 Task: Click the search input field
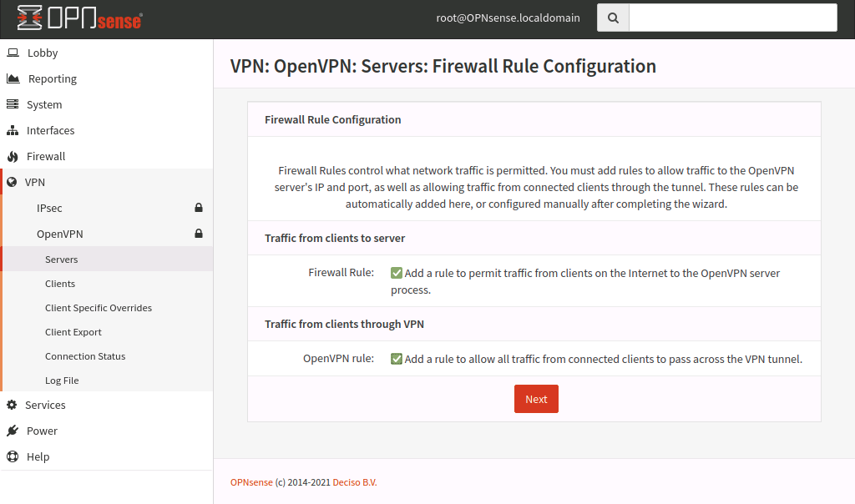pos(732,18)
